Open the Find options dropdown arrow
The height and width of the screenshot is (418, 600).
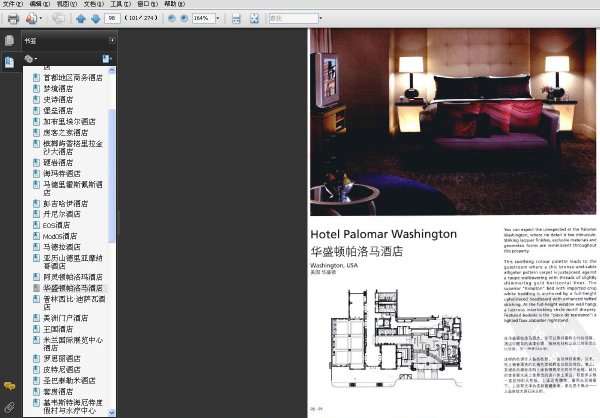pyautogui.click(x=321, y=18)
